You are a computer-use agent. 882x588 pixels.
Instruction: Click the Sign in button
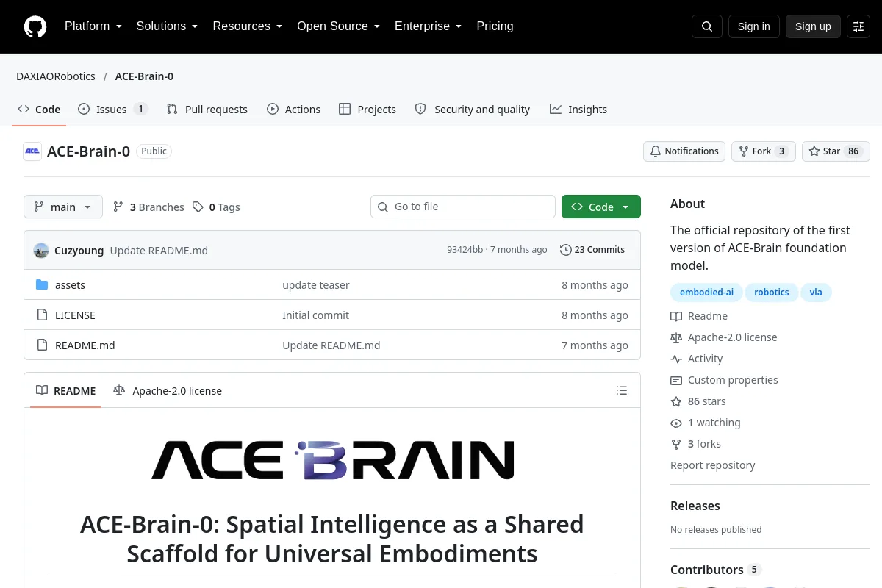point(753,26)
